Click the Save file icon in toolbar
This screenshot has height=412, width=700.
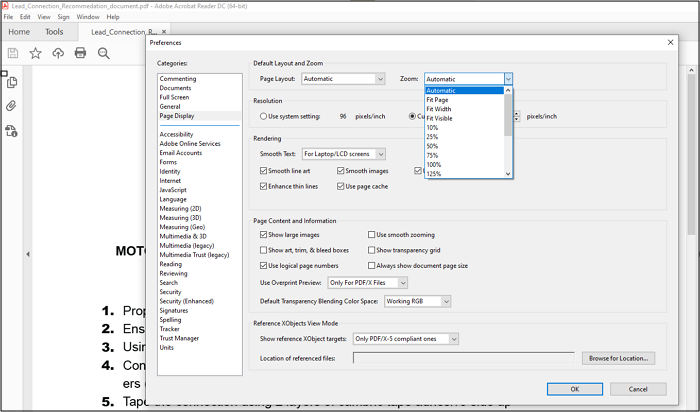coord(13,53)
